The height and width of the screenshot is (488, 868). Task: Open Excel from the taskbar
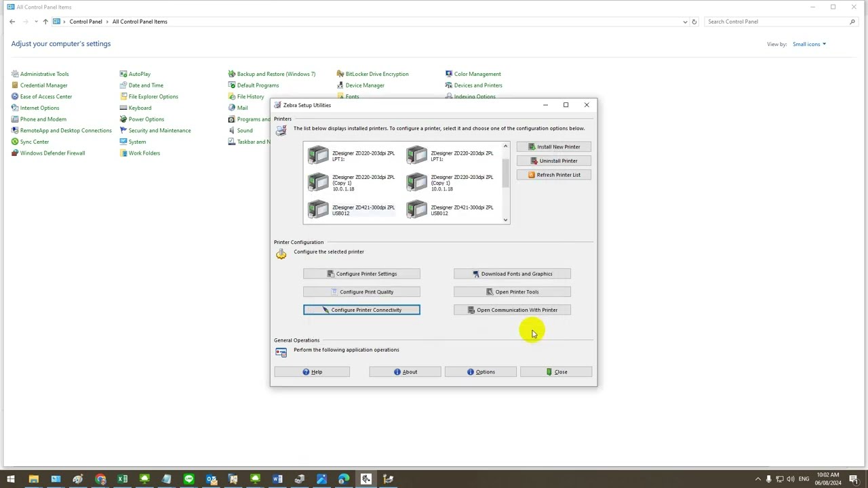click(x=122, y=479)
